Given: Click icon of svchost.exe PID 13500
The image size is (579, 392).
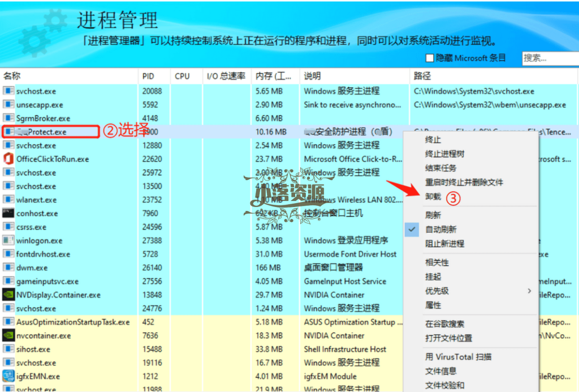Looking at the screenshot, I should click(x=8, y=186).
